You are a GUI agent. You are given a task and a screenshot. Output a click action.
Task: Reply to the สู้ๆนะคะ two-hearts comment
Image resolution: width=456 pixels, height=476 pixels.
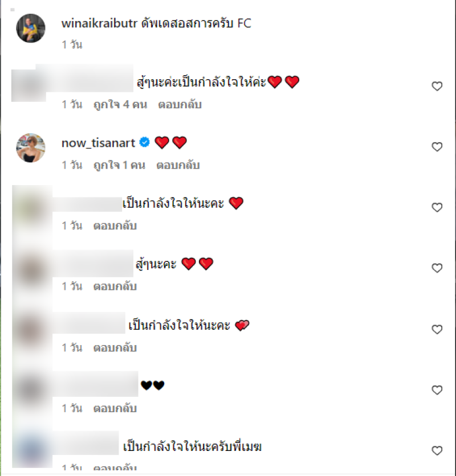click(x=115, y=286)
